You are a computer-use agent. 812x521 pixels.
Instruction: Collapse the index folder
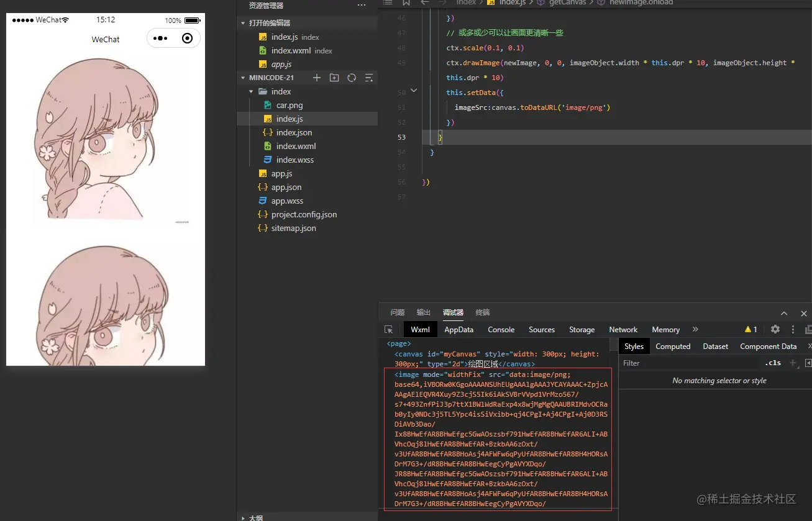coord(252,92)
